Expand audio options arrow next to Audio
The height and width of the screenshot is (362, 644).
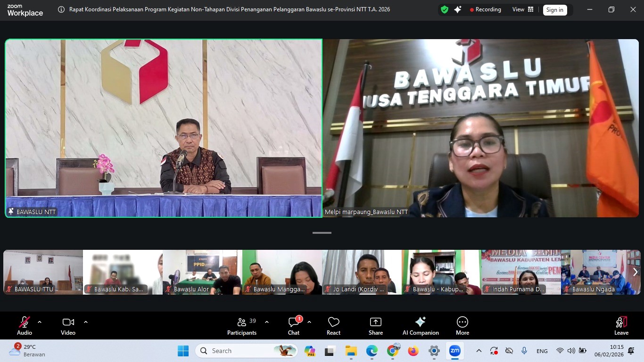[x=40, y=322]
